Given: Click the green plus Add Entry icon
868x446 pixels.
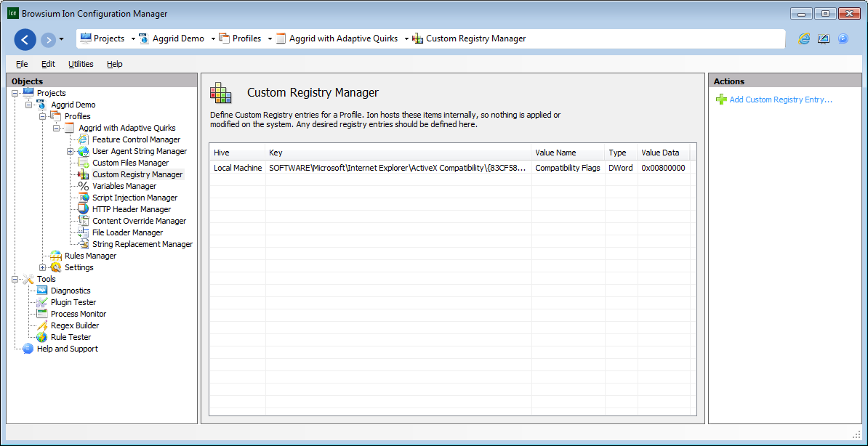Looking at the screenshot, I should click(720, 100).
